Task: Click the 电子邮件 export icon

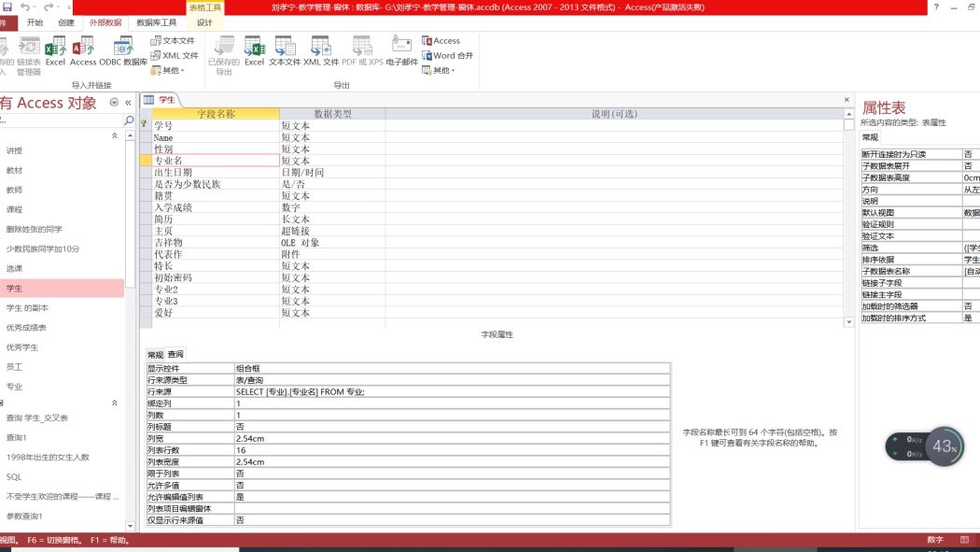Action: (x=402, y=51)
